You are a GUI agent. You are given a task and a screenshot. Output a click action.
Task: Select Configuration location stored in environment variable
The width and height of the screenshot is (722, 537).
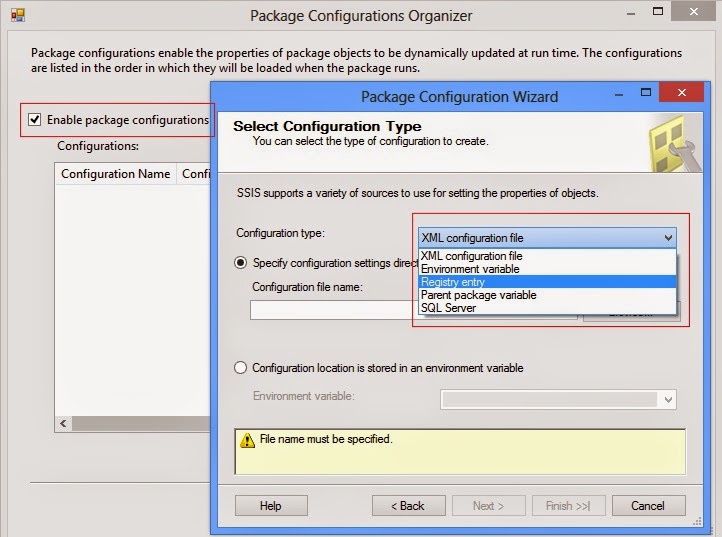tap(240, 368)
